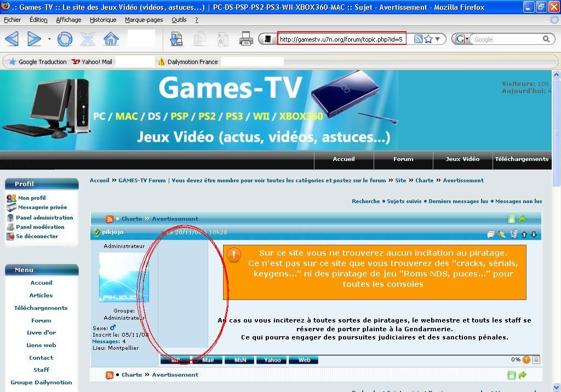This screenshot has width=561, height=392.
Task: Click the trash delete icon on pikjojo post
Action: pyautogui.click(x=514, y=234)
